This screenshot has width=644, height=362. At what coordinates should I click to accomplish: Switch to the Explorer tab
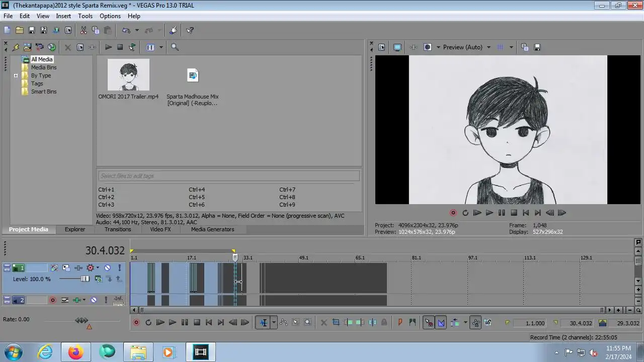click(x=74, y=229)
